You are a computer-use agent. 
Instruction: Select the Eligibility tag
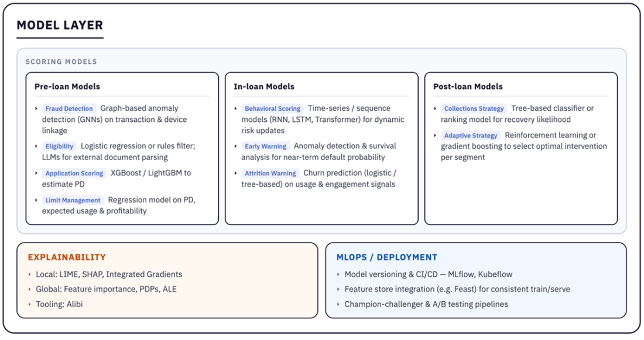(59, 146)
